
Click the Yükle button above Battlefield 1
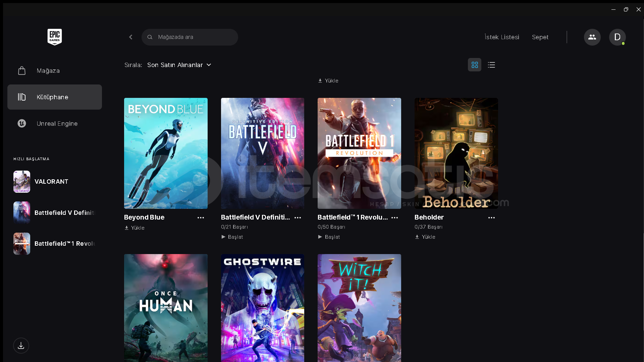coord(328,81)
